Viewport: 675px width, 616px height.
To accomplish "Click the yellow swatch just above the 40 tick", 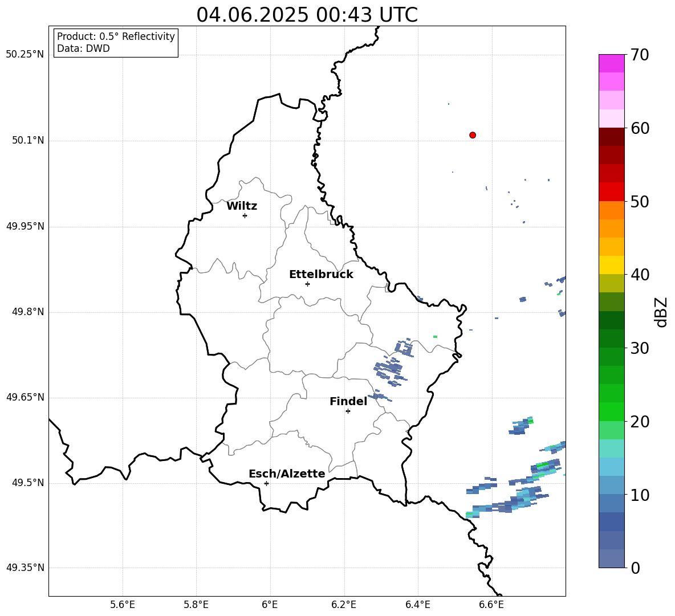I will (611, 265).
